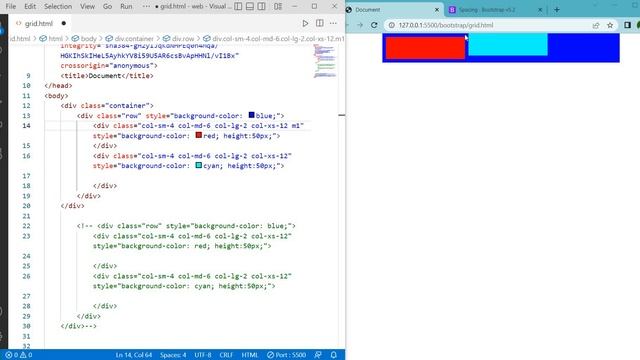Reload the browser page

coord(374,25)
